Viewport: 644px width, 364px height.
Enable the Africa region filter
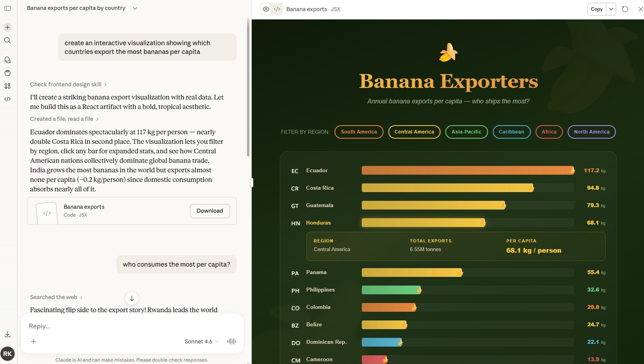[549, 132]
